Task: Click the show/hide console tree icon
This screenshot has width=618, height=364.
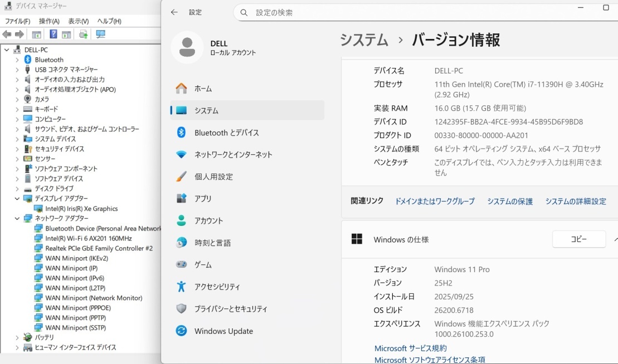Action: point(36,34)
